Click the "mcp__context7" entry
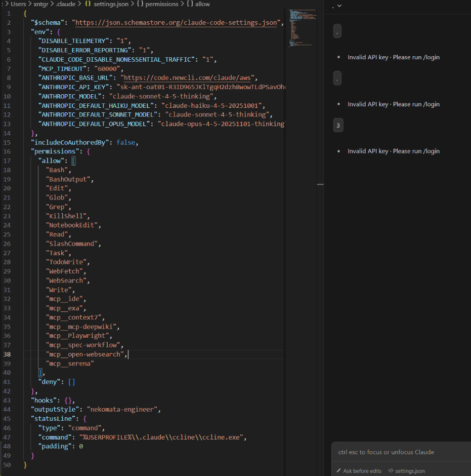 (x=73, y=318)
